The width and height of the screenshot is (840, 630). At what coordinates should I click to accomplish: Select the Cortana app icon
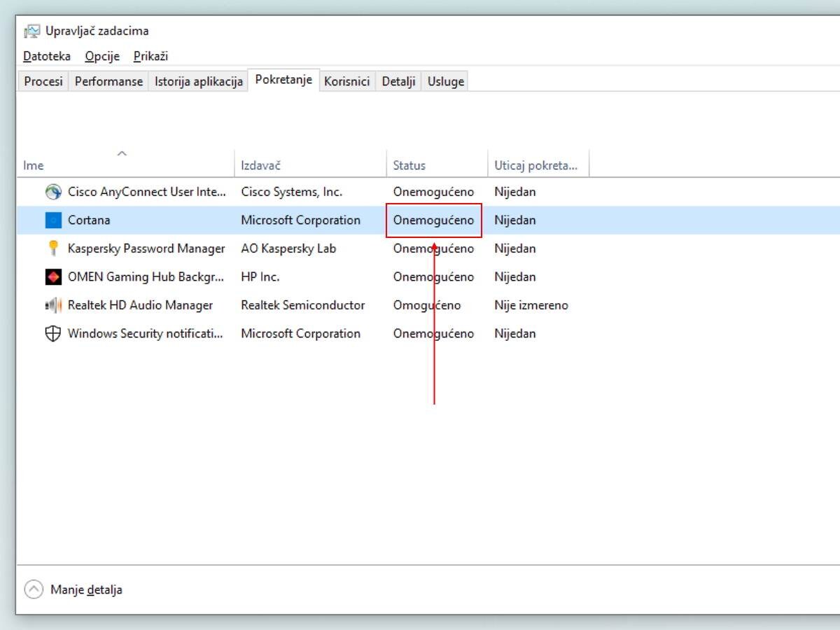pos(52,220)
